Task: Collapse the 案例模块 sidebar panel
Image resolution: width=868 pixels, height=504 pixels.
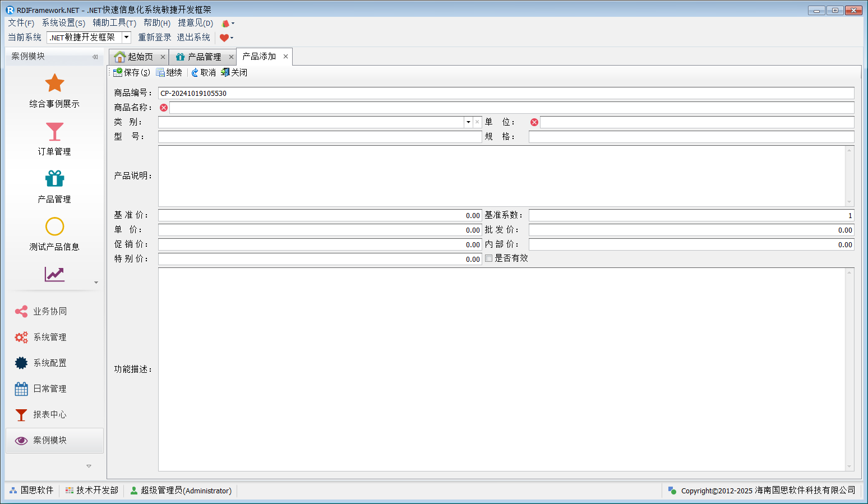Action: [x=95, y=57]
